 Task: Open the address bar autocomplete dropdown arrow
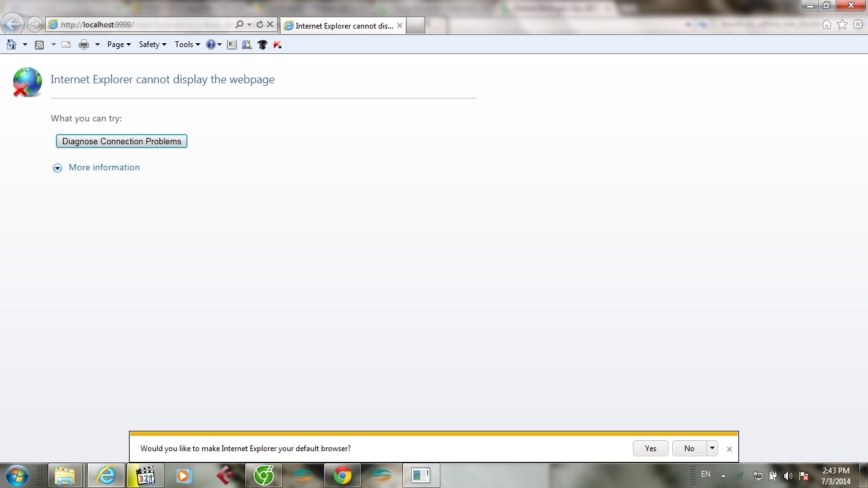tap(249, 25)
